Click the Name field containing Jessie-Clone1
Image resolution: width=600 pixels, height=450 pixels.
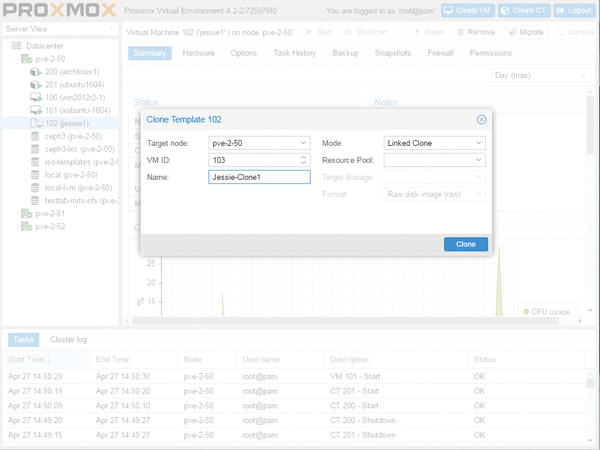259,177
